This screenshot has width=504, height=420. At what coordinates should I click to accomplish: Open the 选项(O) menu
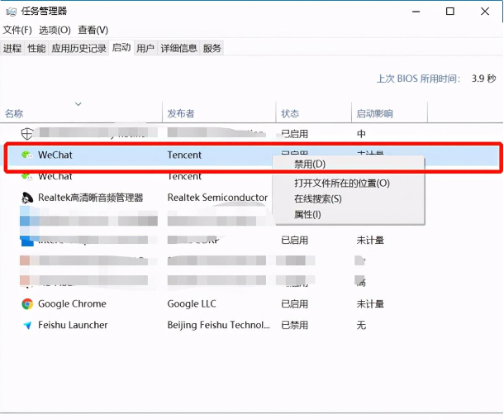[55, 31]
